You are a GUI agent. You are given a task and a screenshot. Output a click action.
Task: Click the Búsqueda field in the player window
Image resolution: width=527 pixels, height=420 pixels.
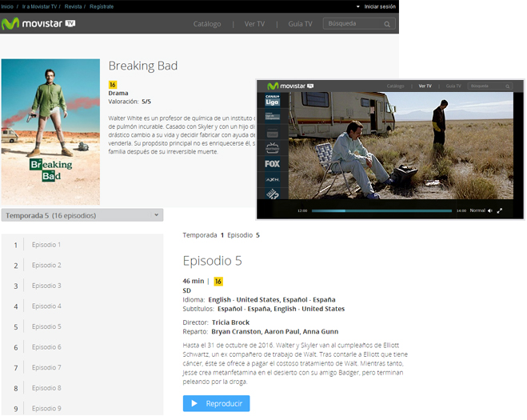click(490, 86)
